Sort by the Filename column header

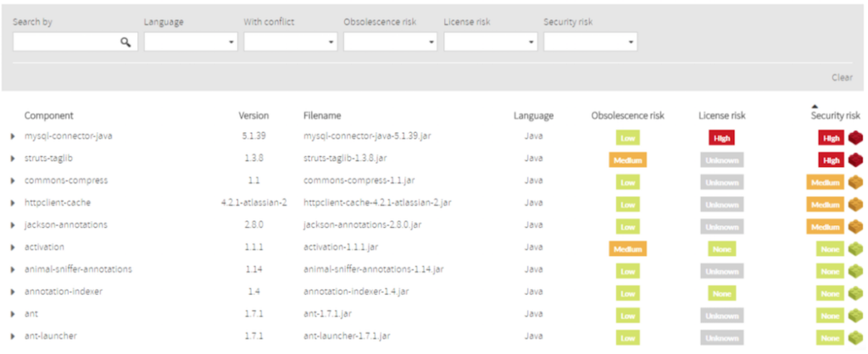(x=322, y=116)
